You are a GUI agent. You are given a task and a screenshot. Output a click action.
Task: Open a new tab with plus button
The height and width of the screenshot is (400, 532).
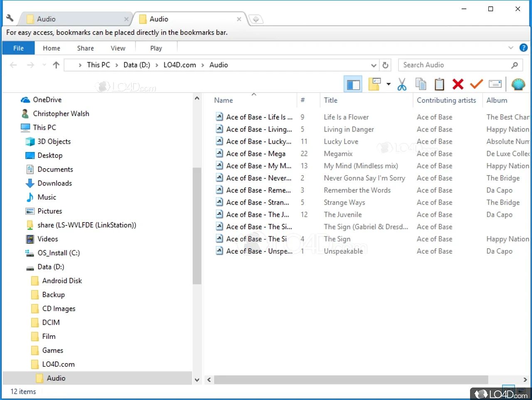coord(256,19)
